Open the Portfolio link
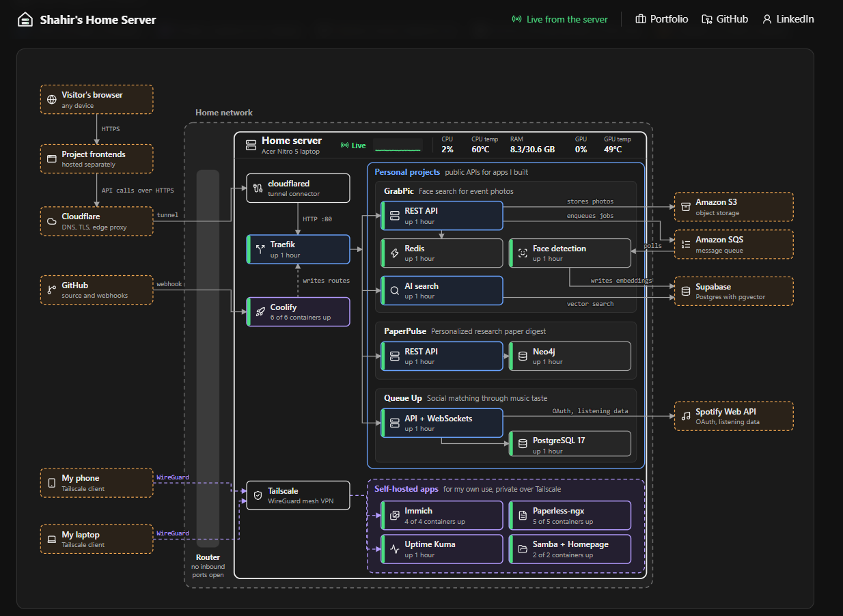This screenshot has width=843, height=616. [x=661, y=19]
